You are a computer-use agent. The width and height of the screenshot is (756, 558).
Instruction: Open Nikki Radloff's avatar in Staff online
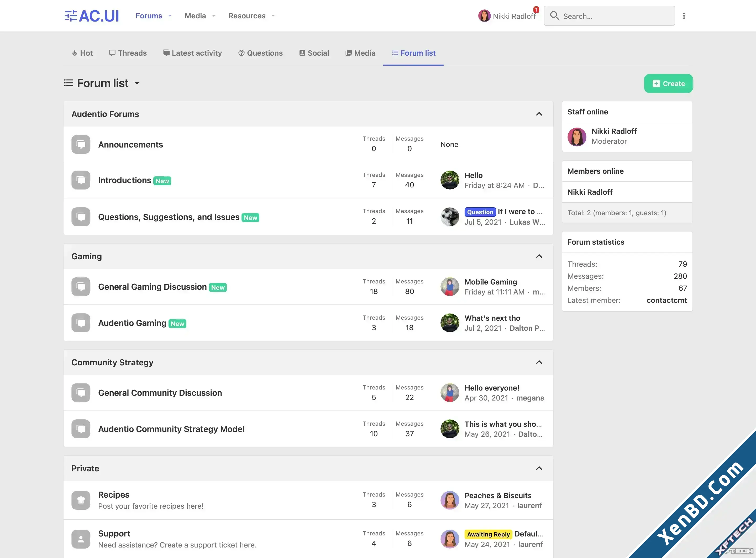pyautogui.click(x=577, y=136)
